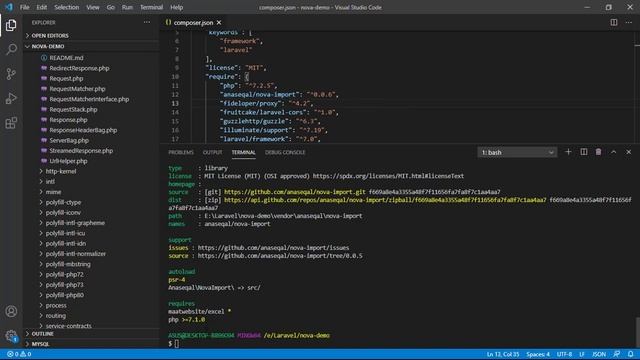The height and width of the screenshot is (360, 640).
Task: Create a new terminal with plus icon
Action: [568, 152]
